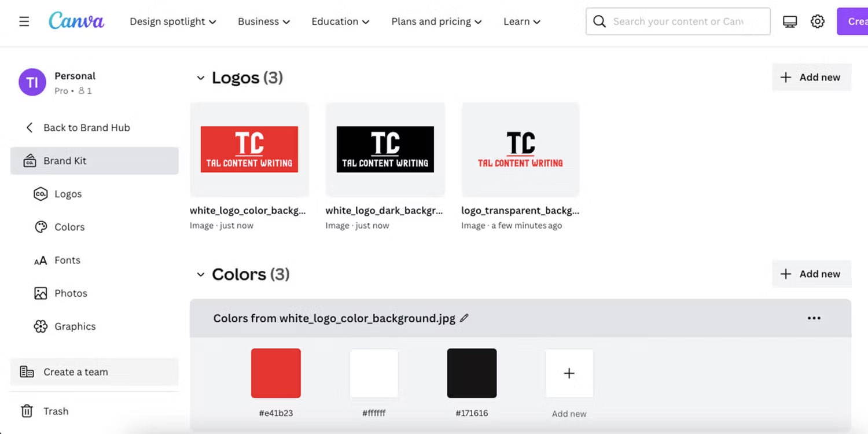The height and width of the screenshot is (434, 868).
Task: Select Brand Kit in the sidebar
Action: (94, 161)
